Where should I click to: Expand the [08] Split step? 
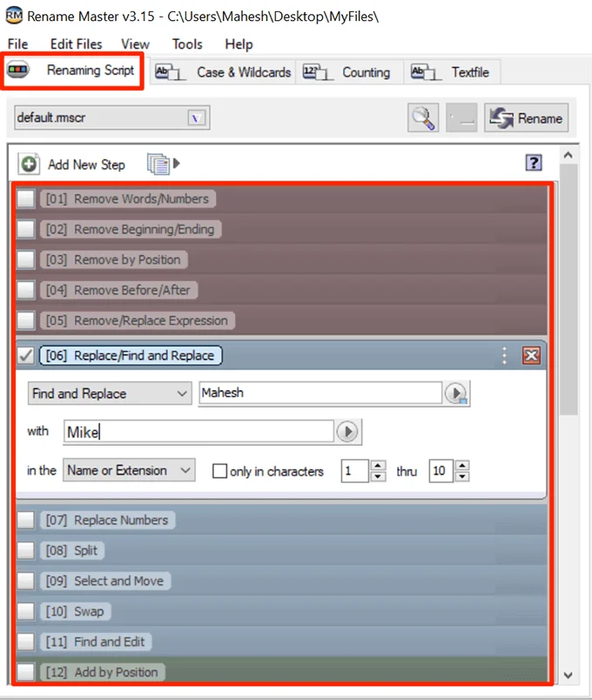coord(72,550)
